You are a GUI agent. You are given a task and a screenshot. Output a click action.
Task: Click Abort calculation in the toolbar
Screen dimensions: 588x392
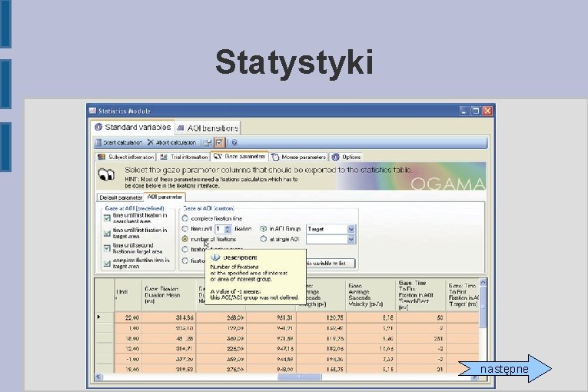[x=171, y=142]
